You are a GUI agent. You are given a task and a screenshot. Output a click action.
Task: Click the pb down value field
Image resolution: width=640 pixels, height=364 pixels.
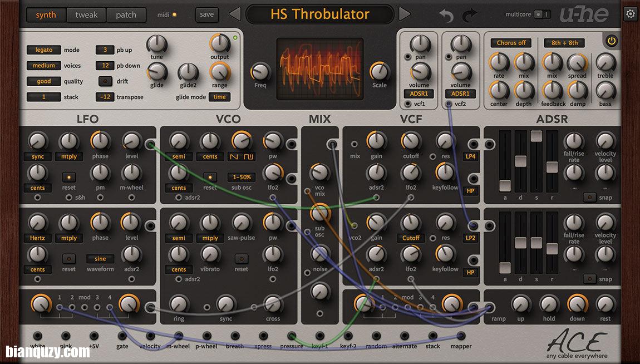pyautogui.click(x=105, y=65)
